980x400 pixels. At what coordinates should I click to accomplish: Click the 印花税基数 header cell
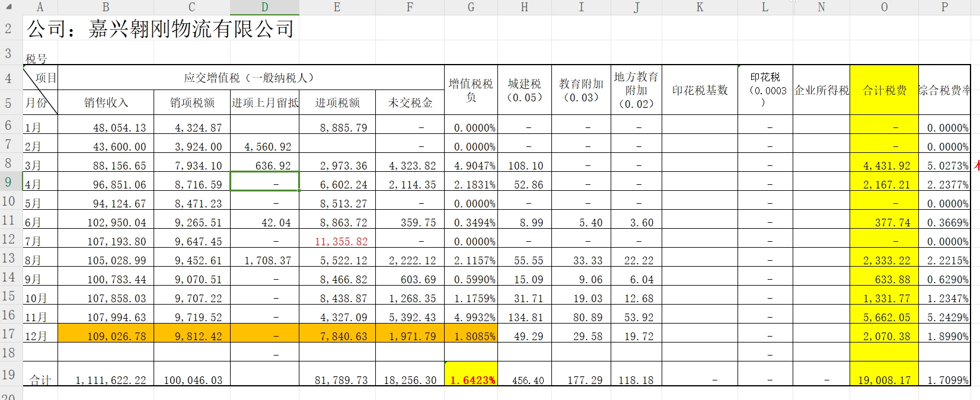700,90
